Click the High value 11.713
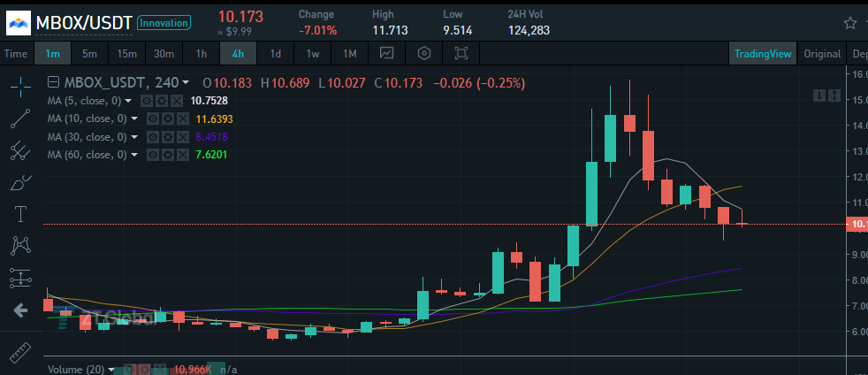Screen dimensions: 868x375 (391, 30)
